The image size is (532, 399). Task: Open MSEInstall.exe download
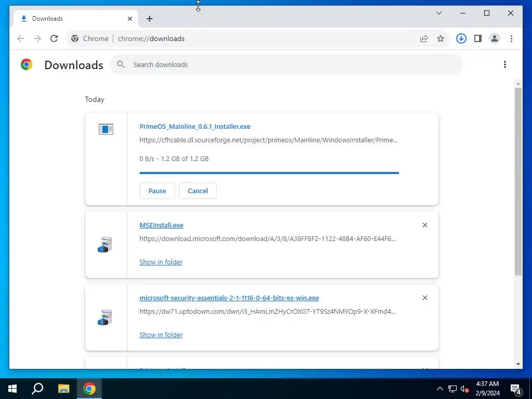161,225
